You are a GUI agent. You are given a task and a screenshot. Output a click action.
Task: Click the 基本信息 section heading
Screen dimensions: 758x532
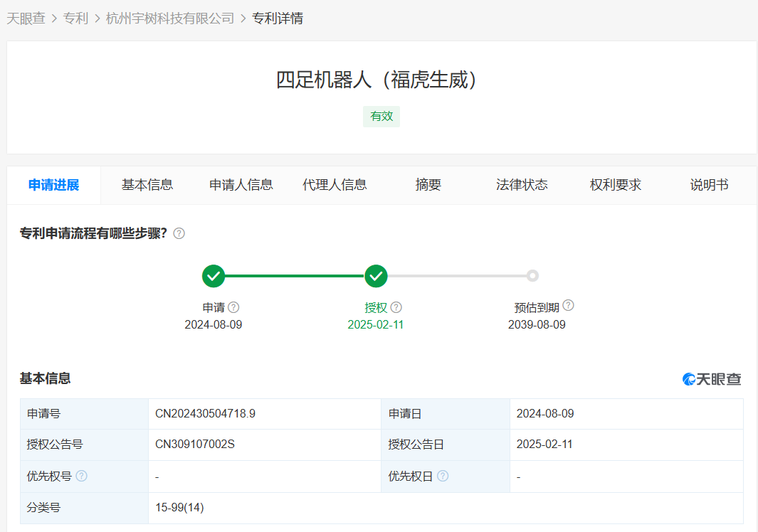45,378
